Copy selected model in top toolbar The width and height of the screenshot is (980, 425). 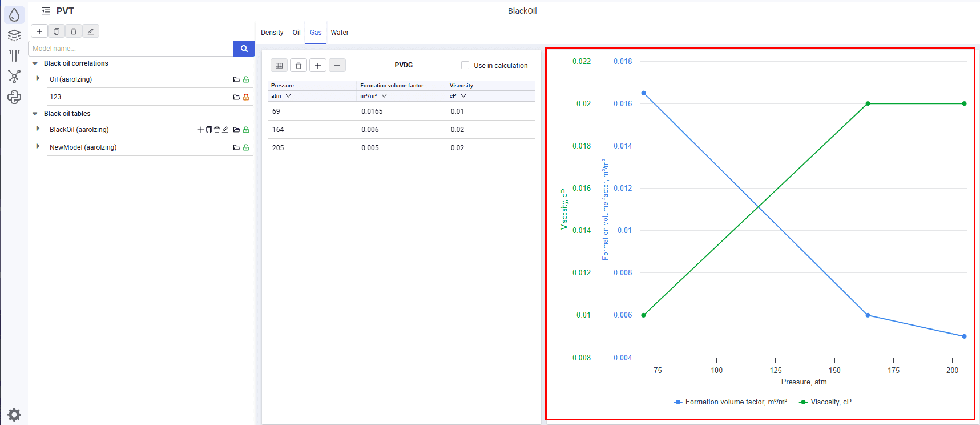point(57,31)
